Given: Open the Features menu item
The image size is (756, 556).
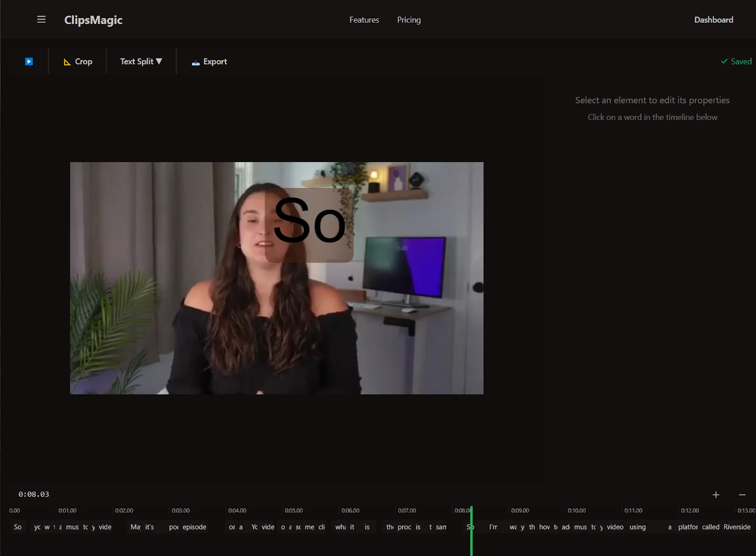Looking at the screenshot, I should pyautogui.click(x=364, y=20).
